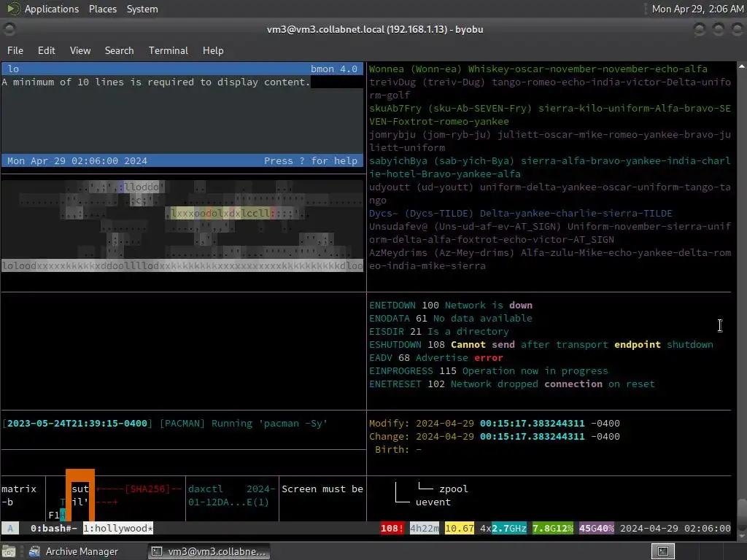Click the EINPROGRESS 115 line
747x560 pixels.
pyautogui.click(x=488, y=371)
